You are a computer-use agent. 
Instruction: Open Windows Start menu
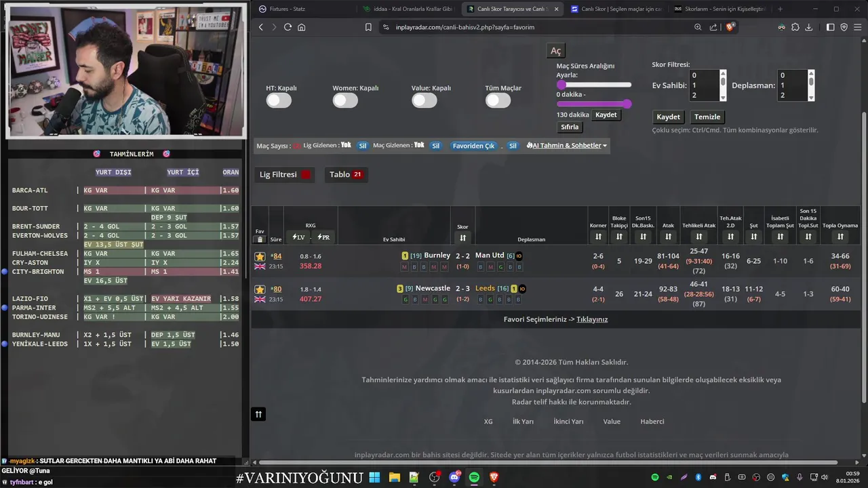(374, 477)
